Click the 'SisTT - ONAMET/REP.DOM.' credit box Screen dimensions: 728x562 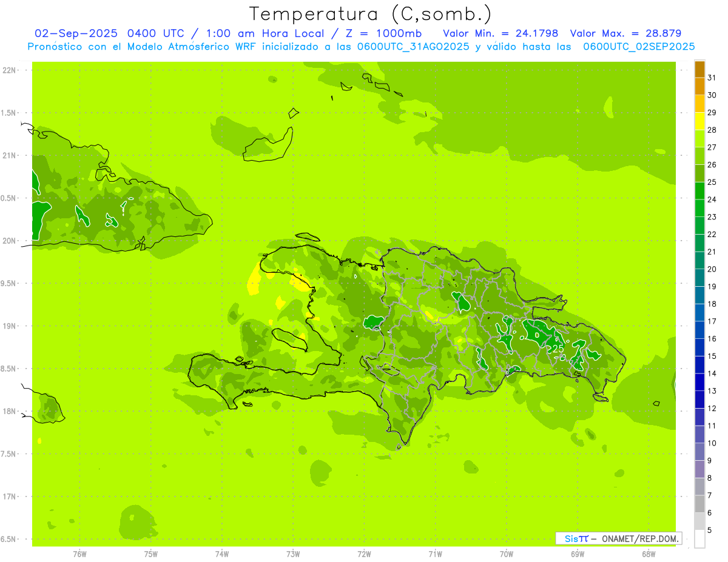(618, 538)
